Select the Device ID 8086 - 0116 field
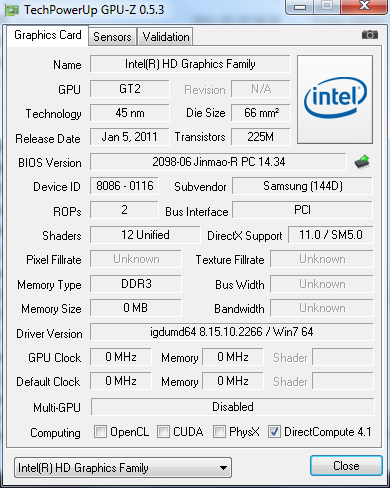The image size is (390, 488). point(124,186)
